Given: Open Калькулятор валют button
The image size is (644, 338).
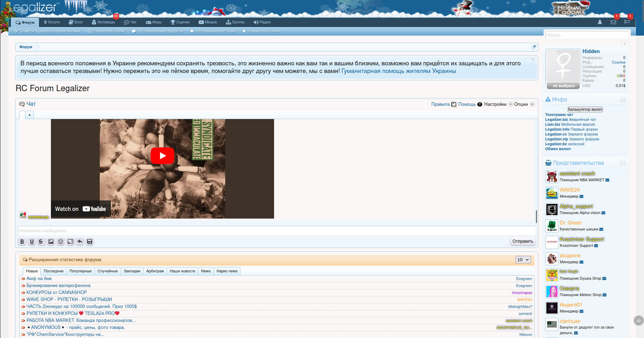Looking at the screenshot, I should (585, 109).
